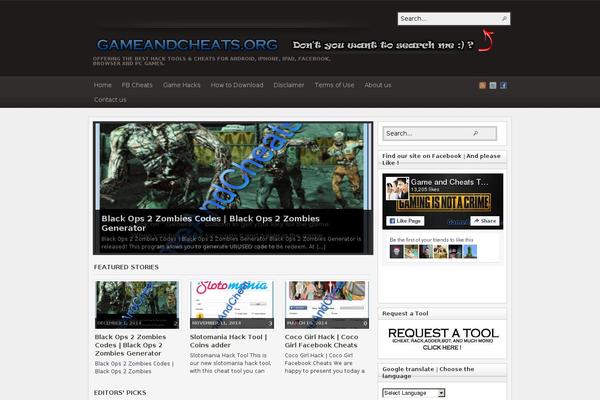Click the sidebar search magnifier icon
This screenshot has height=400, width=600.
475,133
